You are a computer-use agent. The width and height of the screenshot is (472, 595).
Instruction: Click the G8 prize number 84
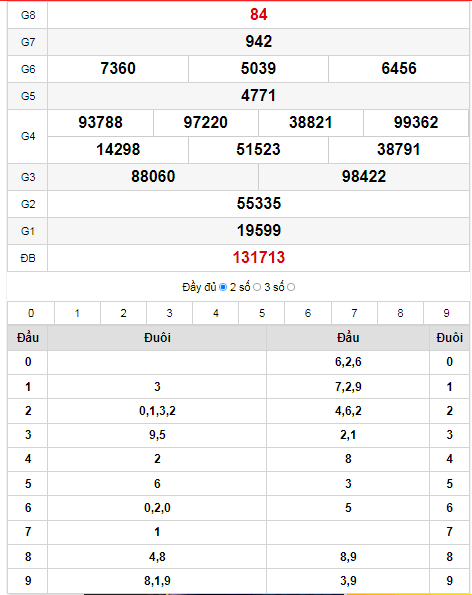pyautogui.click(x=259, y=14)
